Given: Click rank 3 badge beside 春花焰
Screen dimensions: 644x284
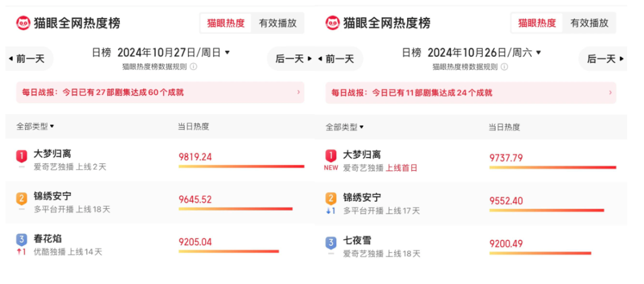Looking at the screenshot, I should pos(21,240).
